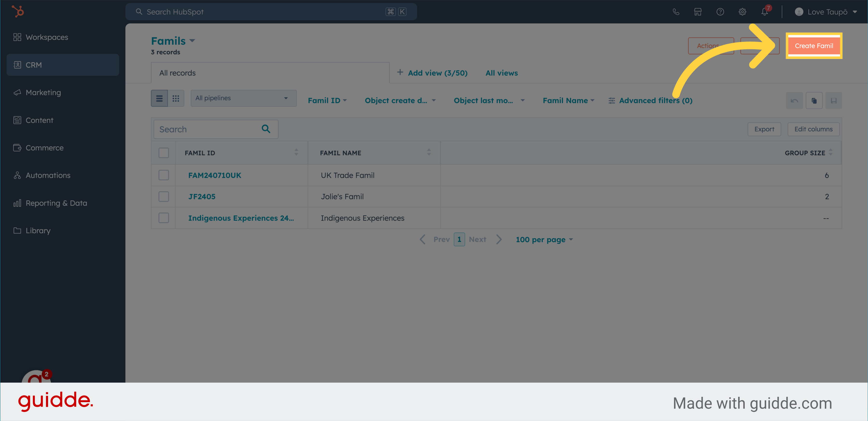Click the clone view icon
Image resolution: width=868 pixels, height=421 pixels.
(x=814, y=101)
